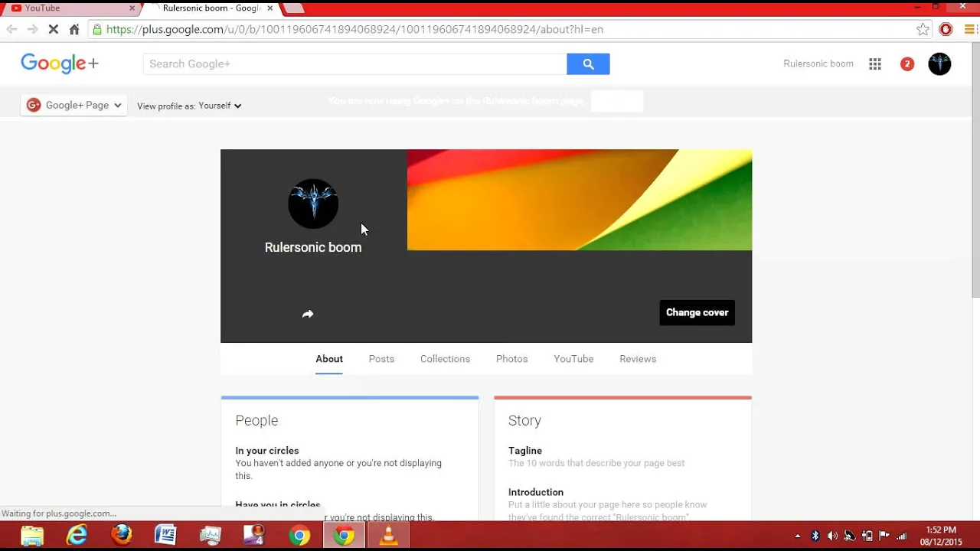Click the blue search magnifier button

pyautogui.click(x=588, y=64)
